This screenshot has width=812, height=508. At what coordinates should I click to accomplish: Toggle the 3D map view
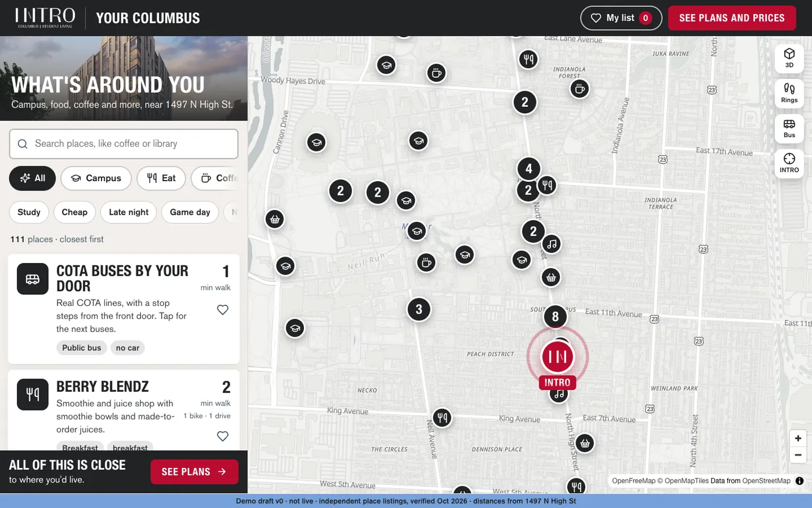pyautogui.click(x=789, y=58)
